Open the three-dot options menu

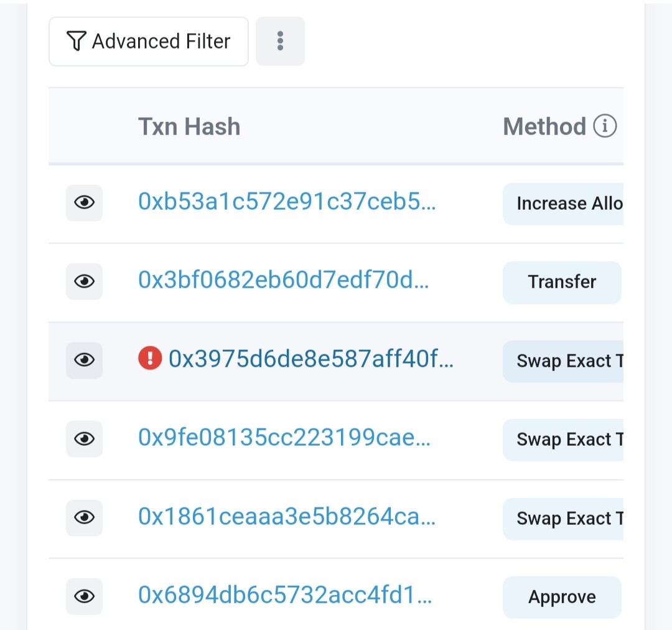click(x=280, y=41)
